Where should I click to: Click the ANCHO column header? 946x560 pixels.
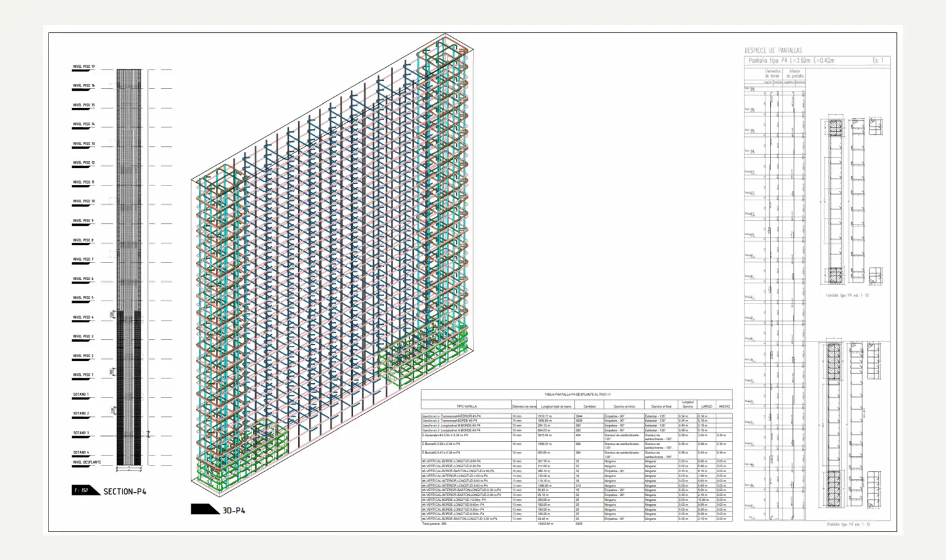(x=724, y=406)
